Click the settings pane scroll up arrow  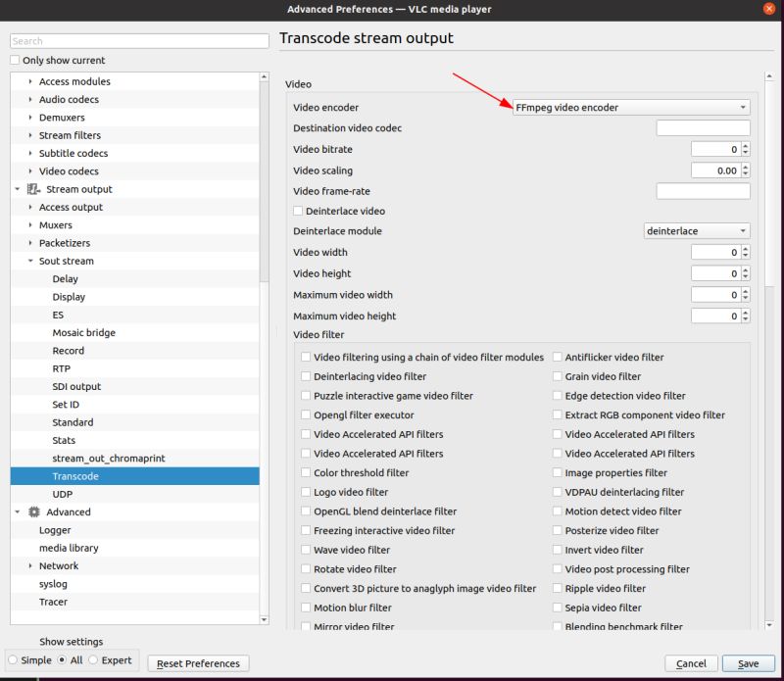coord(769,76)
